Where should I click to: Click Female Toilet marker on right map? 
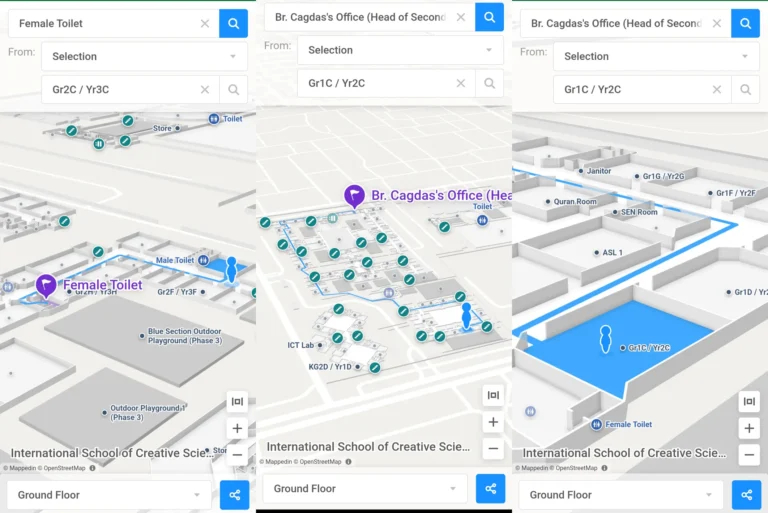tap(596, 424)
